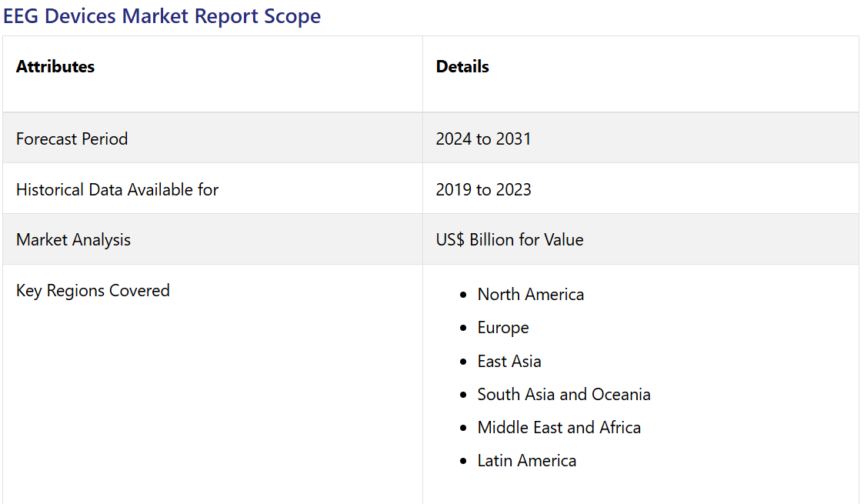
Task: Click Middle East and Africa entry
Action: (559, 428)
